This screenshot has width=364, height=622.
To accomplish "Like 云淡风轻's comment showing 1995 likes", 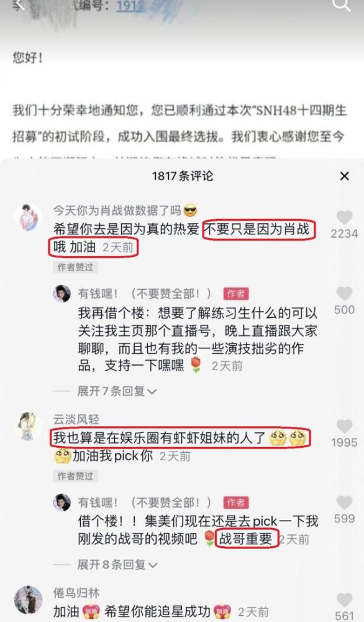I will coord(344,427).
